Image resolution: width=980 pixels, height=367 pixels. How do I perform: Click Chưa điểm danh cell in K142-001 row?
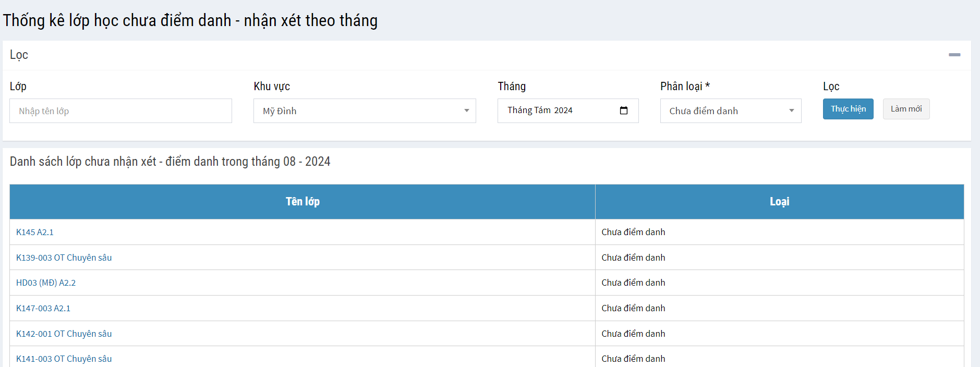[x=633, y=334]
